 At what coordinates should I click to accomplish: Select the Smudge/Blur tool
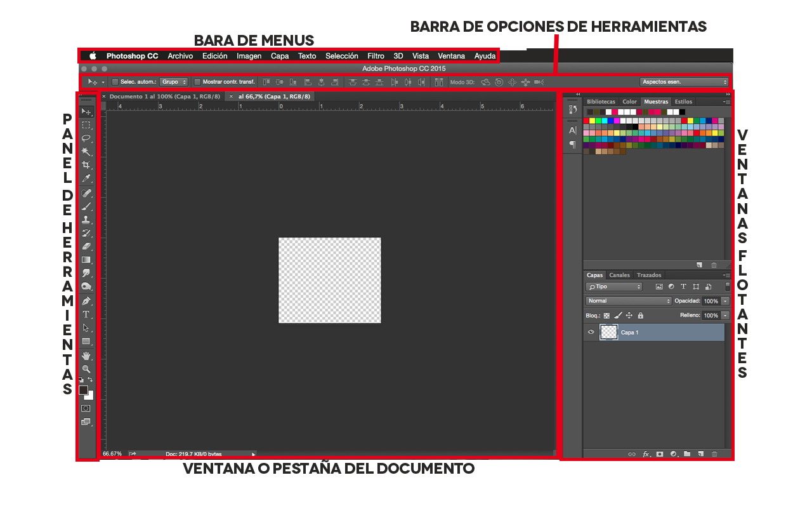click(x=86, y=273)
